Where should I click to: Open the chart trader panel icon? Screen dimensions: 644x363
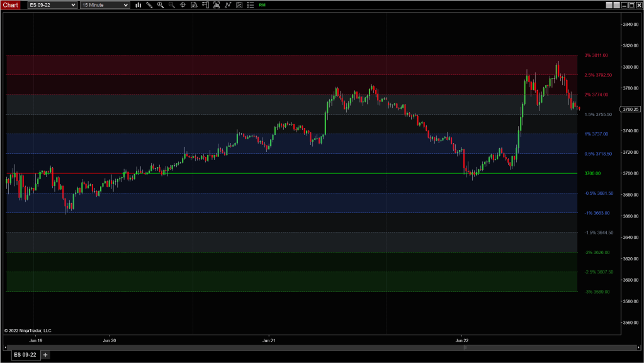pos(205,5)
